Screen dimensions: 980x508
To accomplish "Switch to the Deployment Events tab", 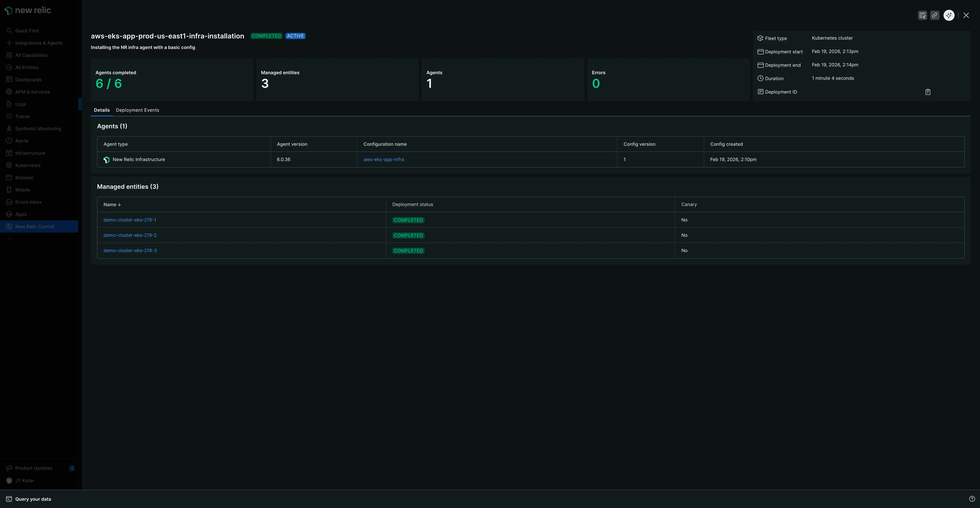I will point(137,110).
